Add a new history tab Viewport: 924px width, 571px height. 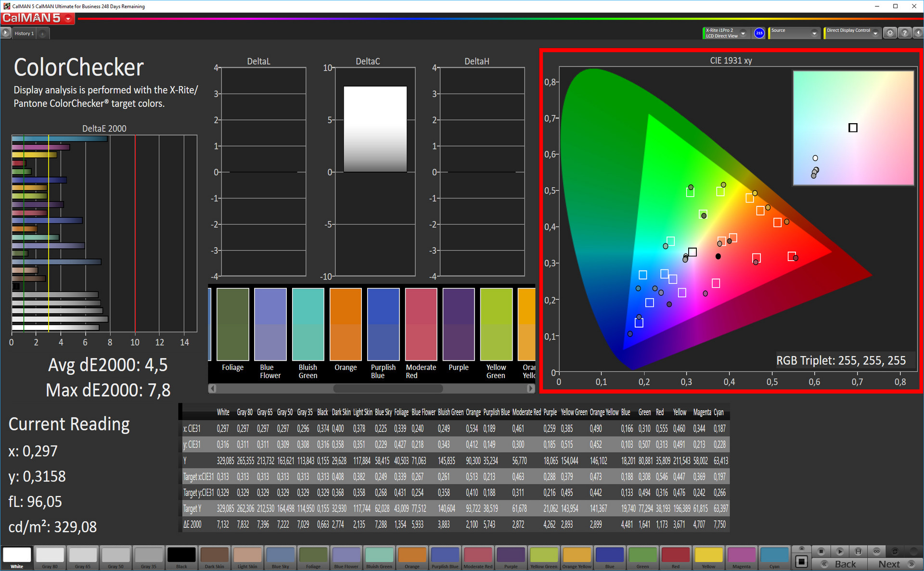coord(43,33)
